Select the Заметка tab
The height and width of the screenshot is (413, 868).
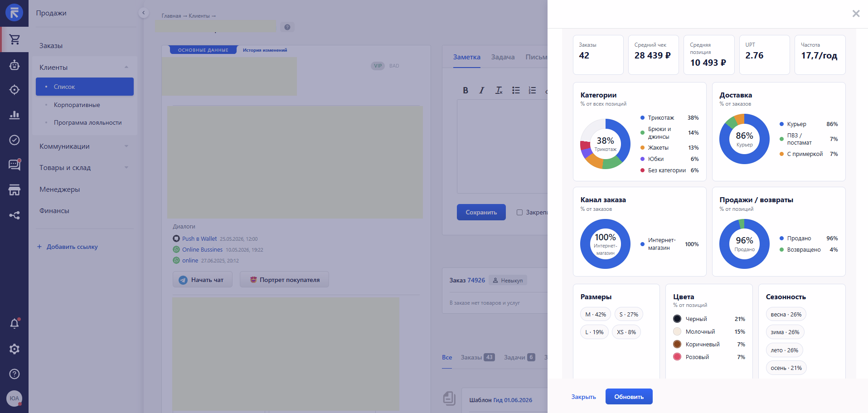coord(467,57)
